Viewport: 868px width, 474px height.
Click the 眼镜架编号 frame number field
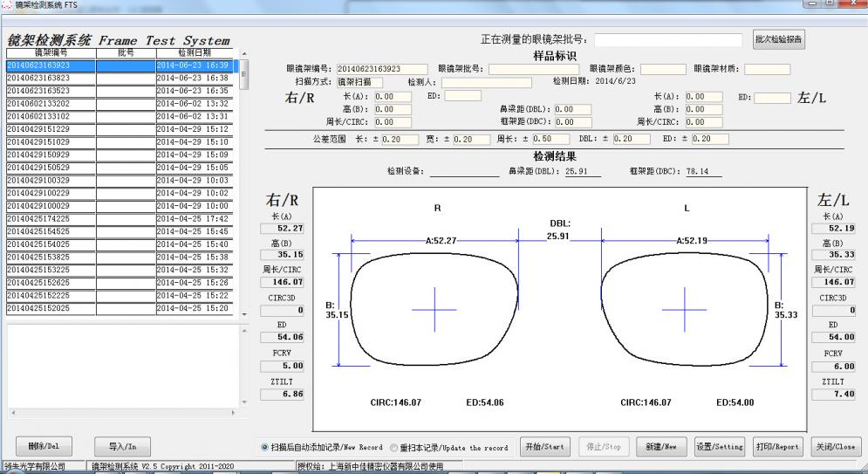(x=382, y=69)
